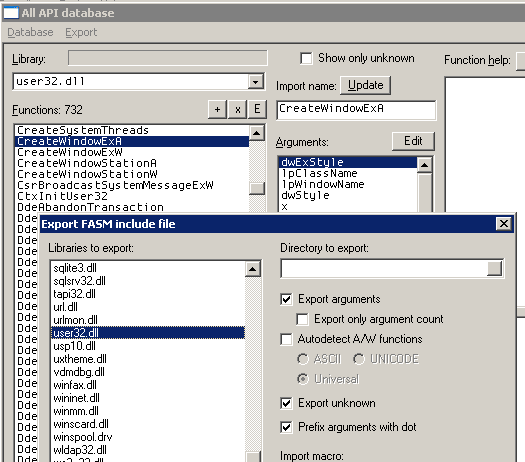525x462 pixels.
Task: Click the E edit-function button
Action: (x=257, y=109)
